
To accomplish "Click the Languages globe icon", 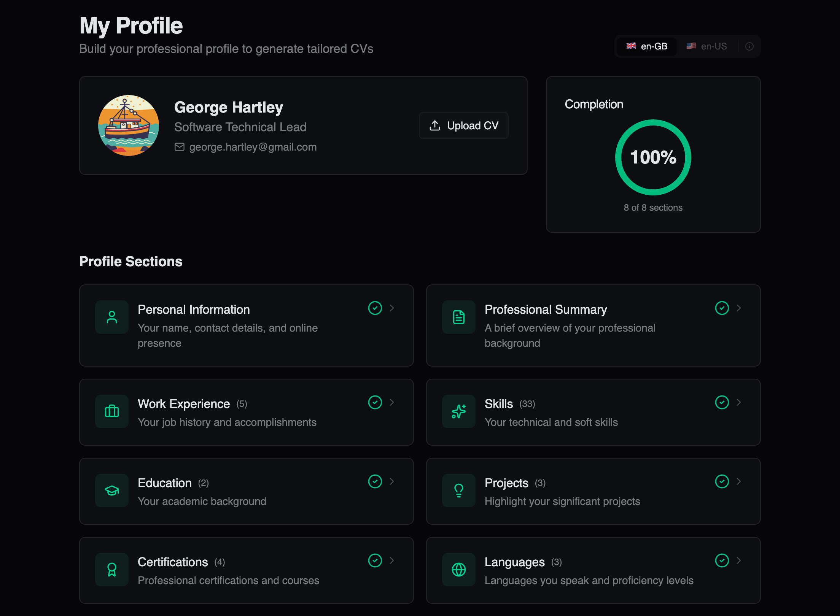I will pyautogui.click(x=459, y=570).
